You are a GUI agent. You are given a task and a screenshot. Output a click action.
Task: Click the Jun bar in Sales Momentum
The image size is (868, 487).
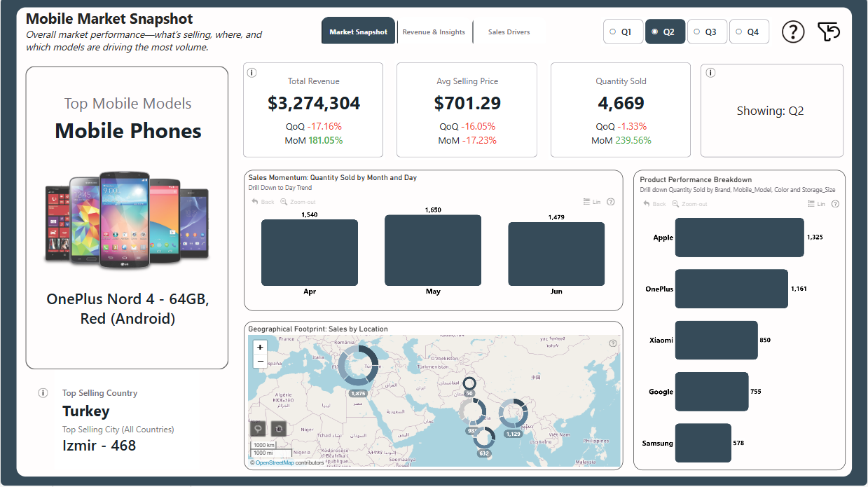[x=556, y=254]
